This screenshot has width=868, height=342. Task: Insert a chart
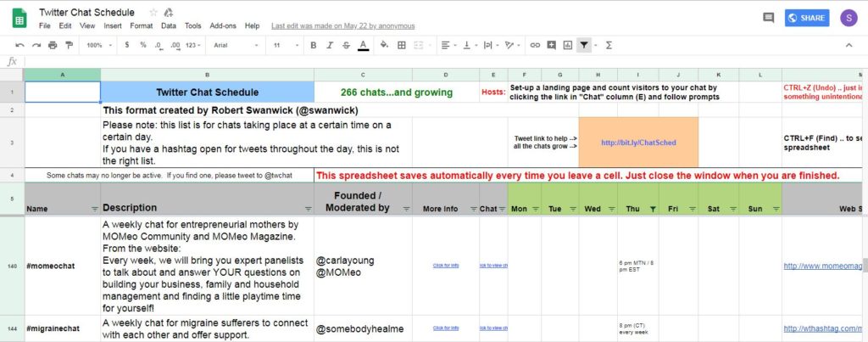[x=567, y=45]
